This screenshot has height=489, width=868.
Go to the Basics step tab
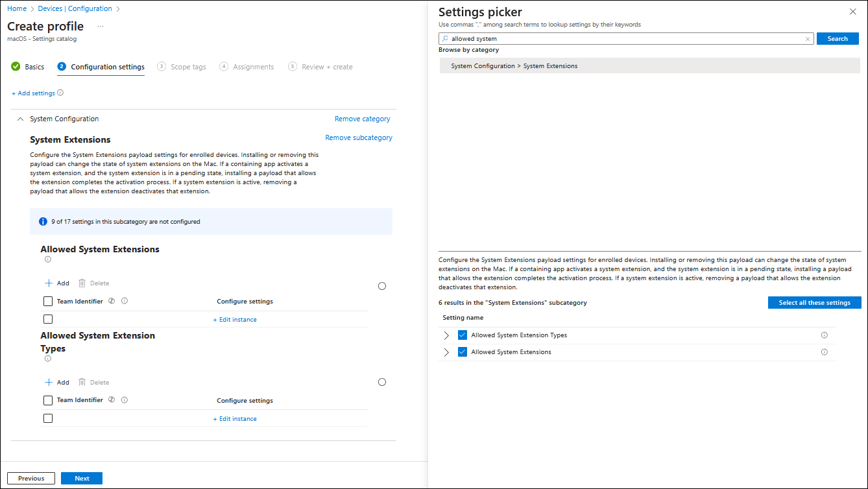[x=28, y=67]
